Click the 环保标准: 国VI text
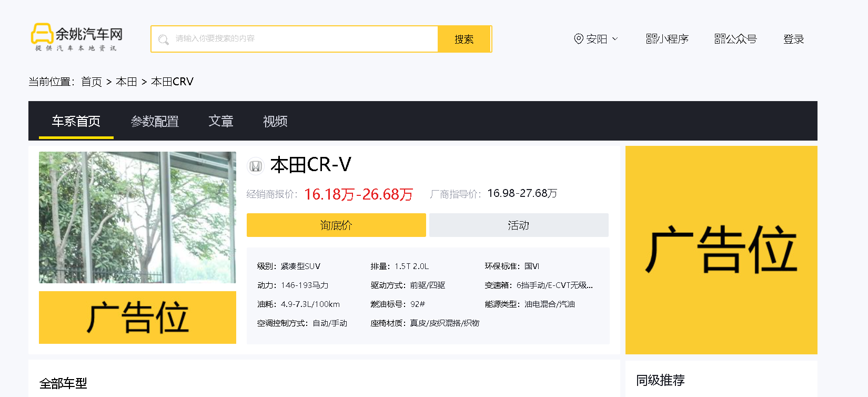This screenshot has width=868, height=397. coord(512,266)
